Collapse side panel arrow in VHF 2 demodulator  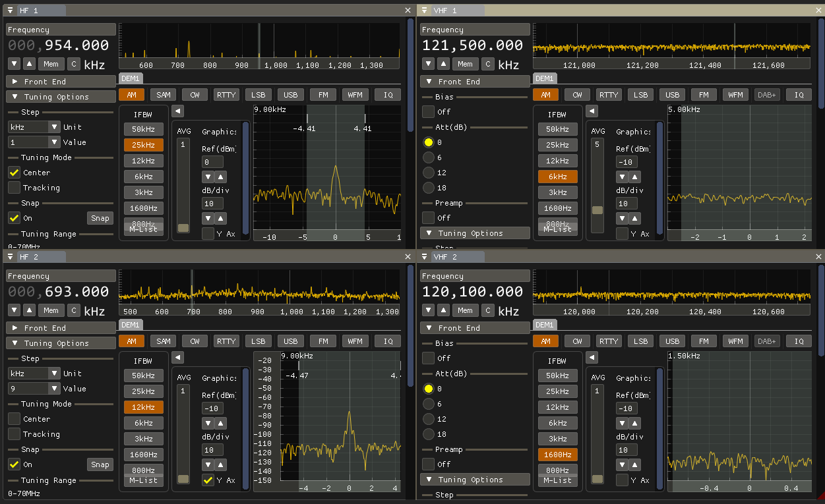pos(592,358)
